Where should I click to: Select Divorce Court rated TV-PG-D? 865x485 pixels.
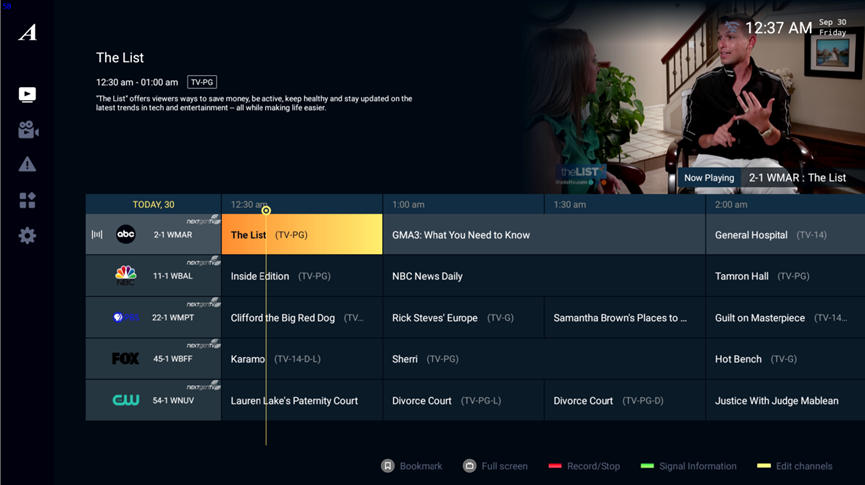(x=624, y=400)
